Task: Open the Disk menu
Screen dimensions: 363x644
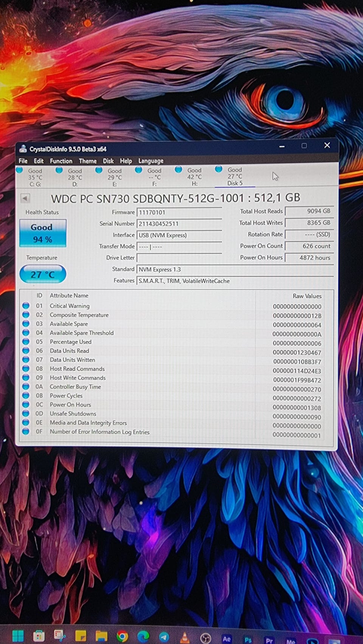Action: (x=108, y=161)
